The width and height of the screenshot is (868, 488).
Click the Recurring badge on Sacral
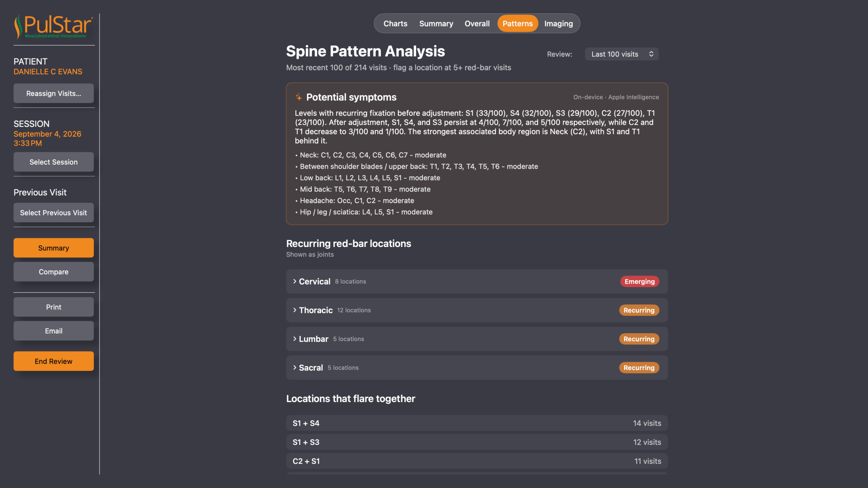coord(639,368)
